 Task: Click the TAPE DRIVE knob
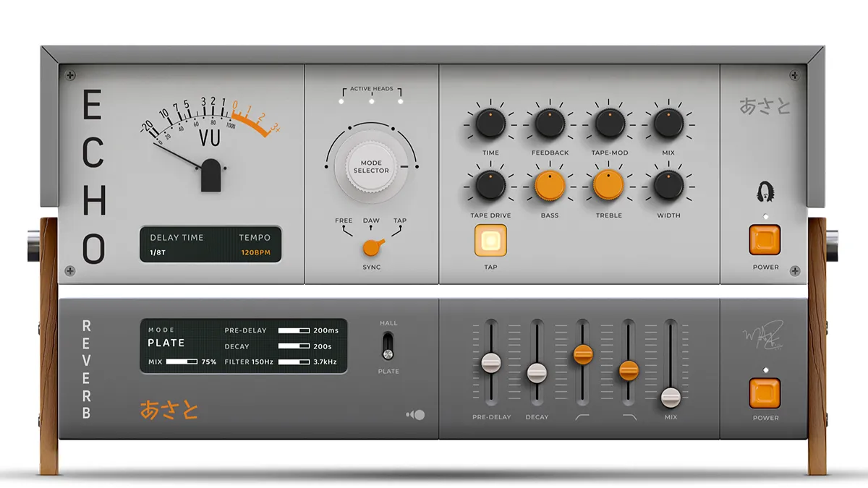(x=490, y=186)
